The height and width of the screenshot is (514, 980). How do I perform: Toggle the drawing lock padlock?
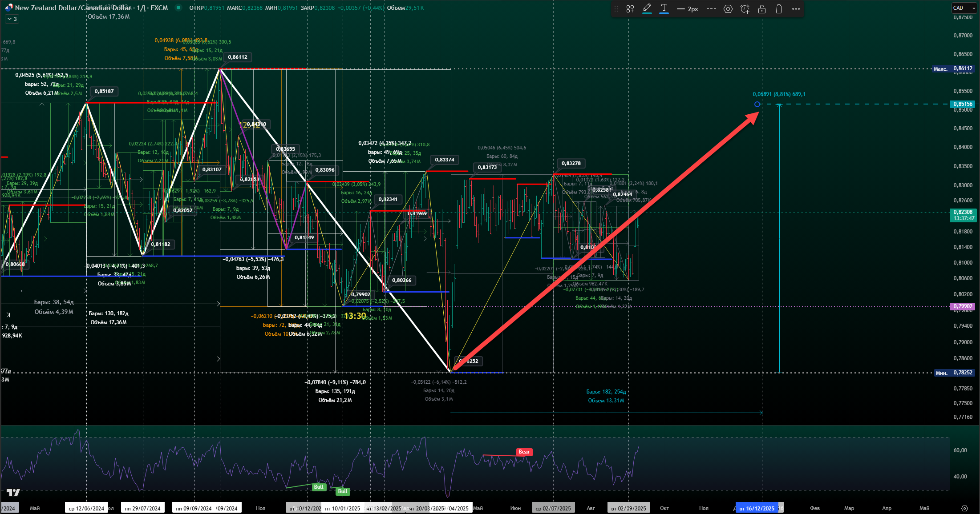coord(762,9)
